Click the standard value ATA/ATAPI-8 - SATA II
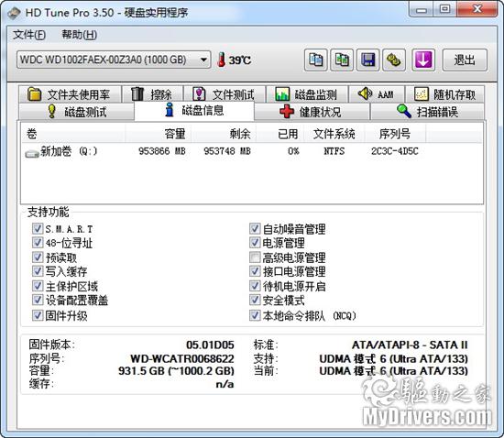Screen dimensions: 504x438 click(410, 345)
